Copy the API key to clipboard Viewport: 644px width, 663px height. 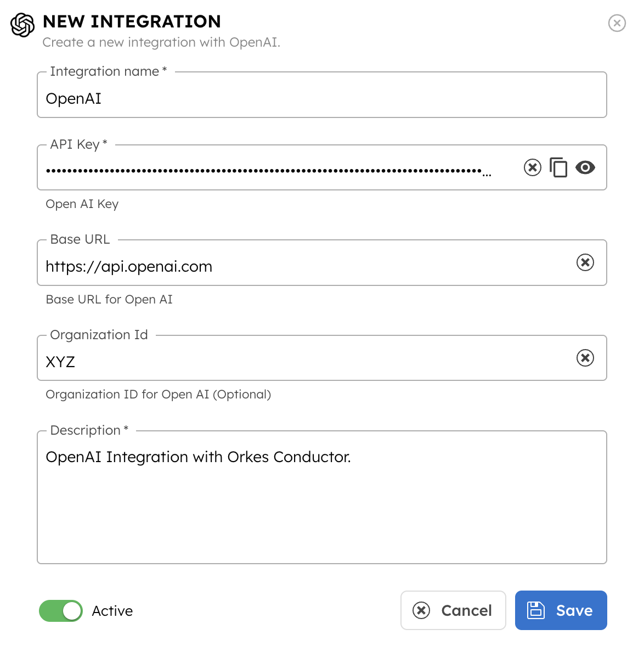point(558,167)
